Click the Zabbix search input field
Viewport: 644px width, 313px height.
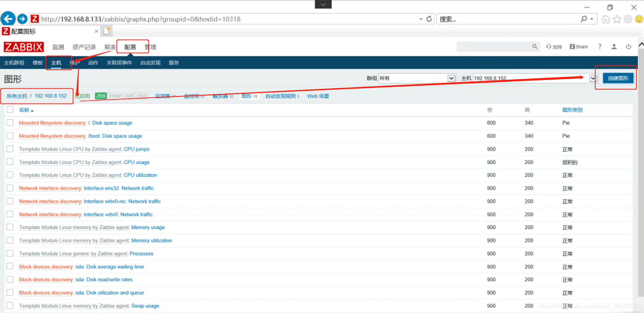pyautogui.click(x=494, y=46)
